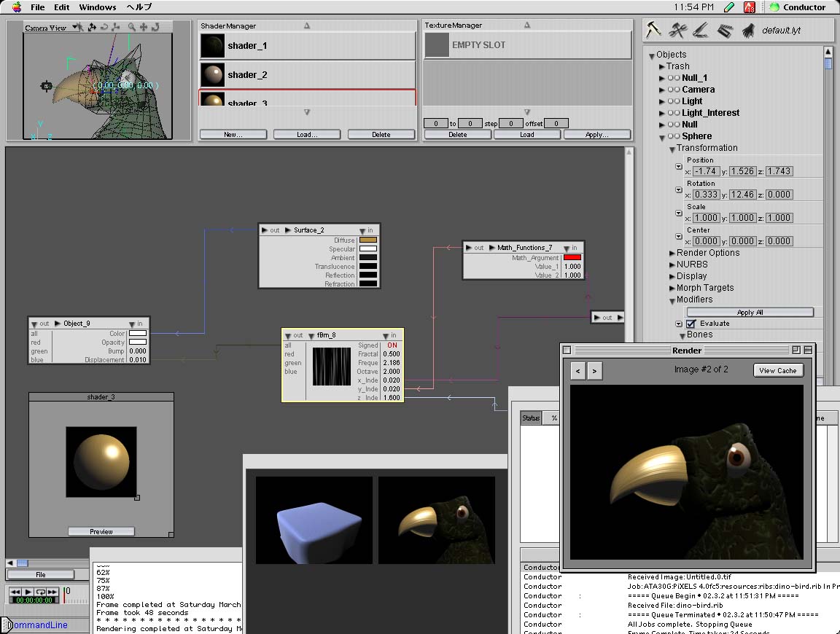Click the crossed wrench tools icon

(x=678, y=30)
